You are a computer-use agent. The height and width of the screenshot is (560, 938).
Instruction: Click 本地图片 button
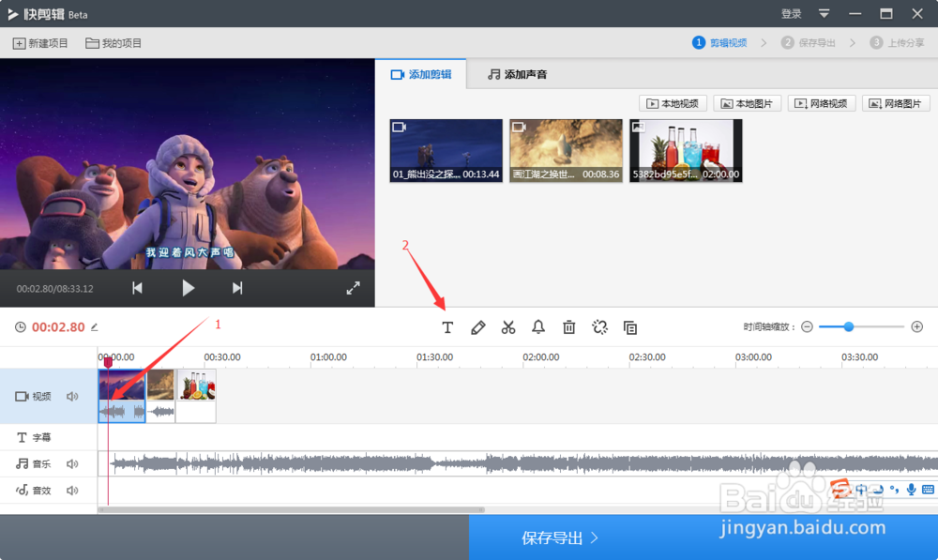[x=748, y=103]
